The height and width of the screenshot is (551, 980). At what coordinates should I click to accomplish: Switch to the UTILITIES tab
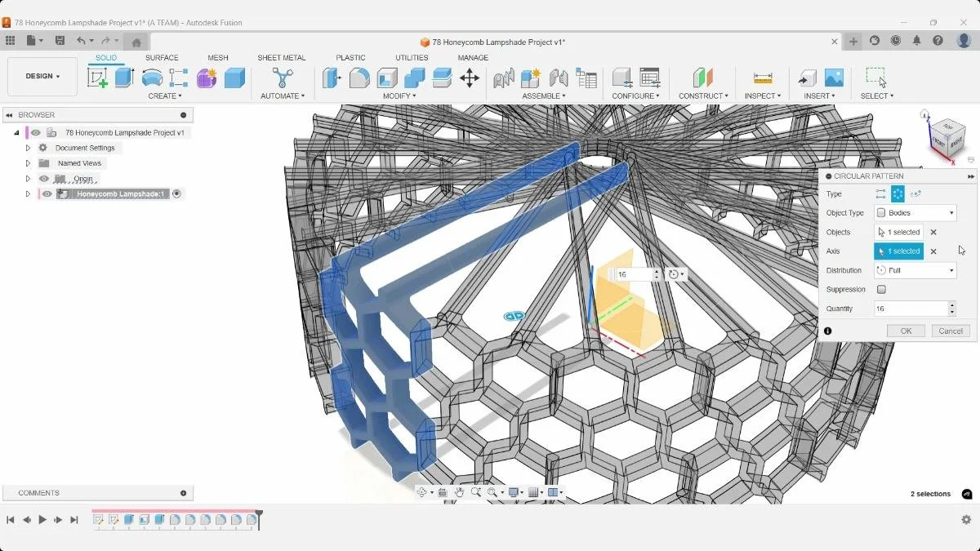[412, 58]
